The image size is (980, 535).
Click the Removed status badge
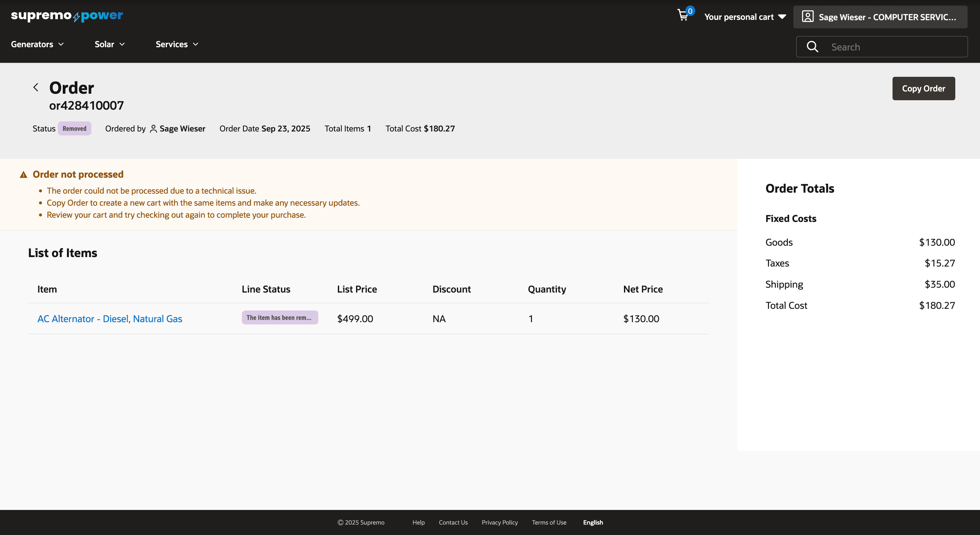[x=74, y=129]
